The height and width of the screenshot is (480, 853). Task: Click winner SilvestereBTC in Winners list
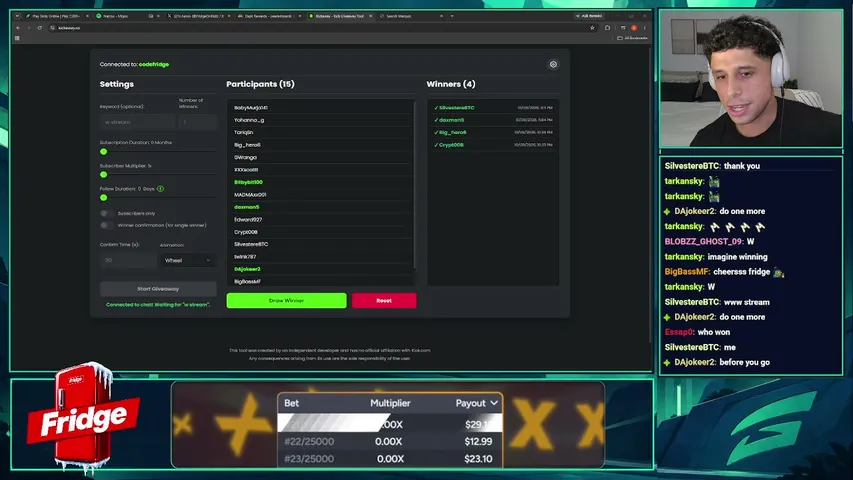coord(493,108)
